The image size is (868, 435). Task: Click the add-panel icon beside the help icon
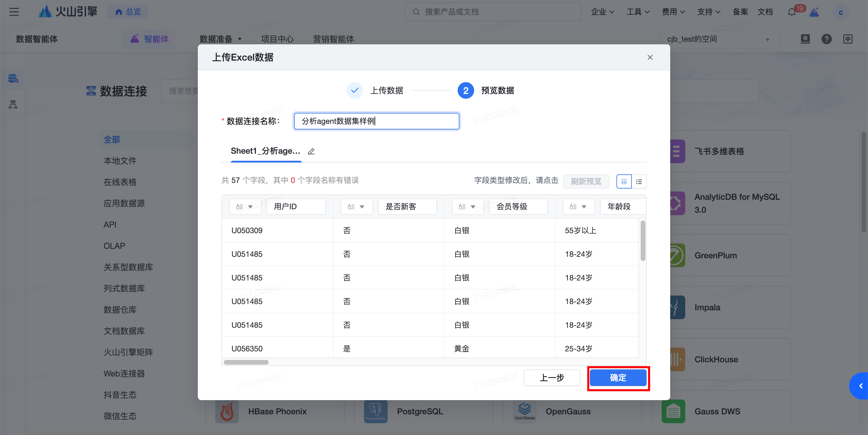[848, 39]
